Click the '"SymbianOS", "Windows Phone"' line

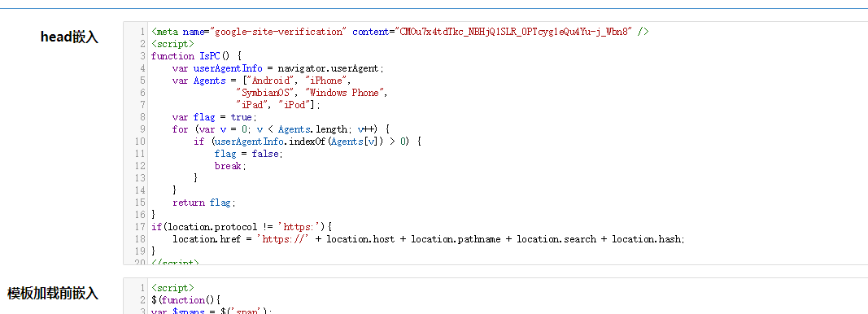(x=312, y=93)
